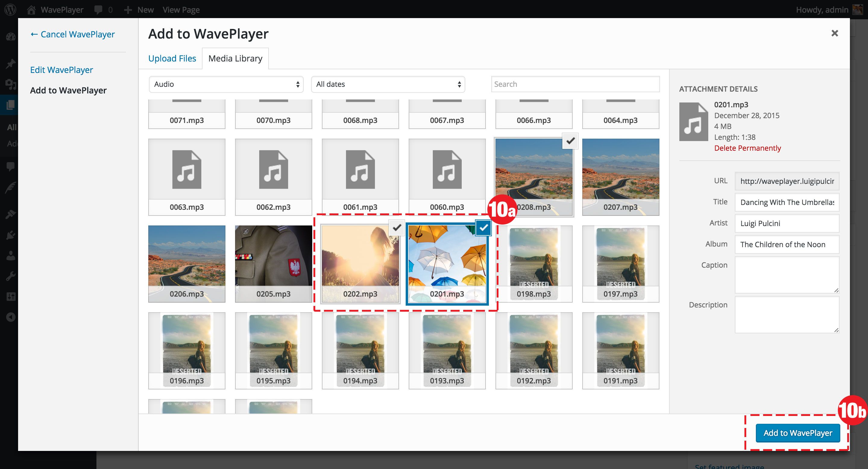Deselect the 0208.mp3 checkmark
This screenshot has width=868, height=469.
pyautogui.click(x=570, y=141)
